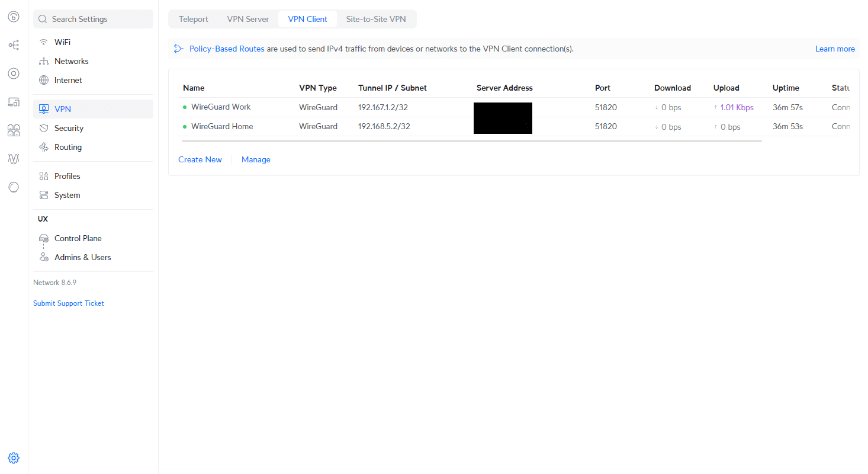Open the Ports grid icon in left rail

tap(14, 130)
